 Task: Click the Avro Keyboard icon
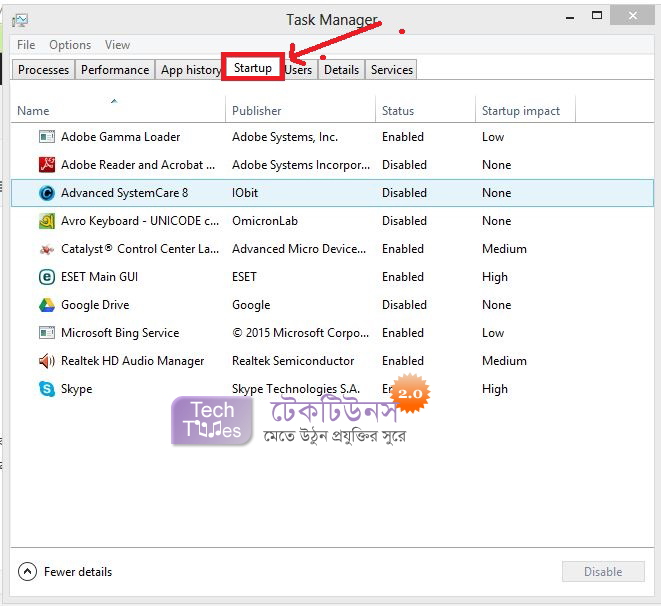47,221
